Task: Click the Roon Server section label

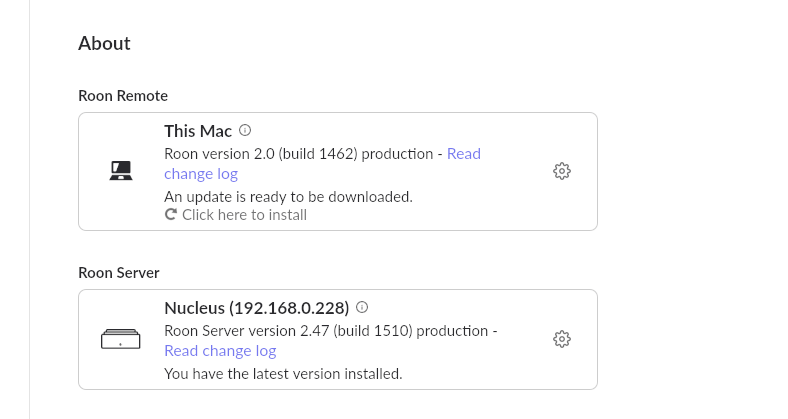Action: pos(119,272)
